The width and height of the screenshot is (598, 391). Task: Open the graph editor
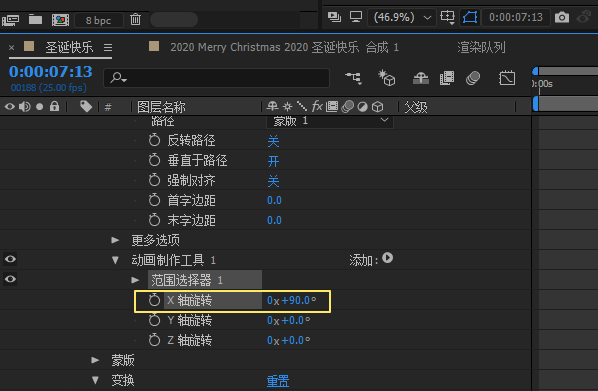(x=507, y=78)
